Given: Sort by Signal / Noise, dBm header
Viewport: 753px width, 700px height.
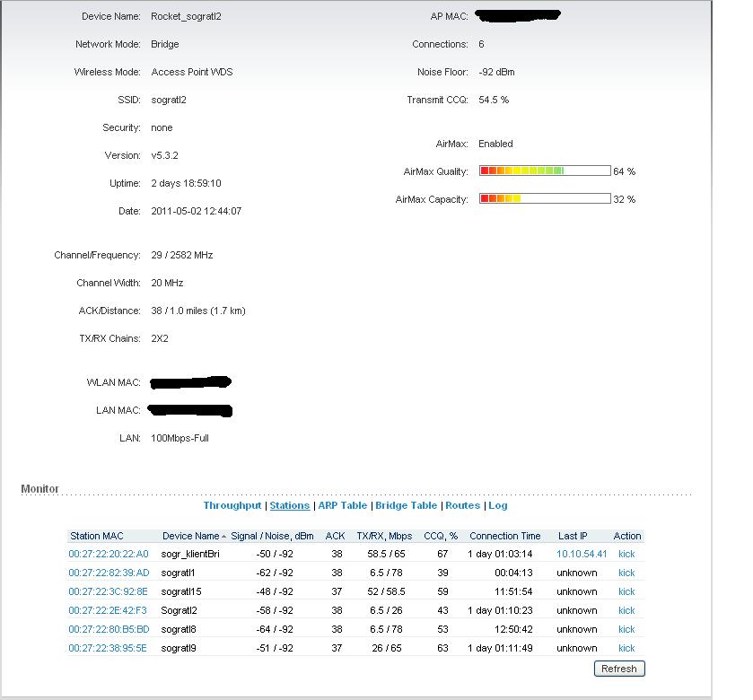Looking at the screenshot, I should pos(272,536).
